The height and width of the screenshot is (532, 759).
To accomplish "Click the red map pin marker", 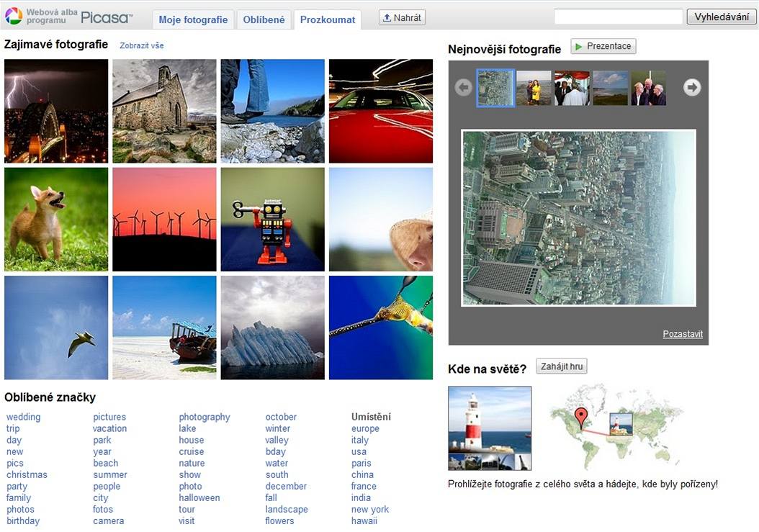I will [x=580, y=417].
